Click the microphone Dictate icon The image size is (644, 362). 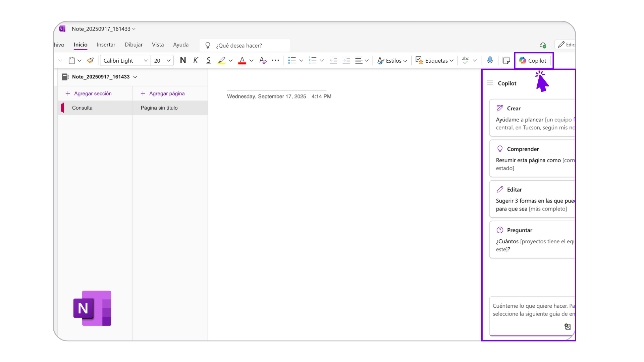tap(490, 60)
